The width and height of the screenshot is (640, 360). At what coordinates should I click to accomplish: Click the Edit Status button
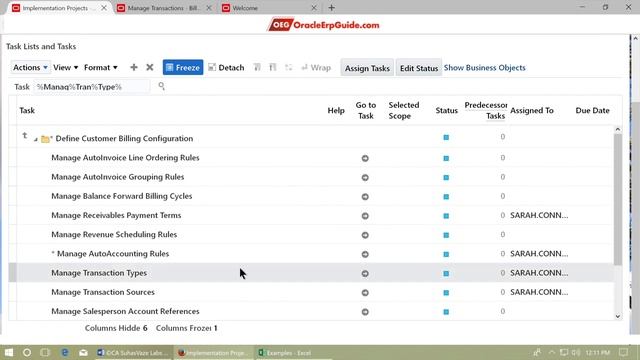click(419, 68)
